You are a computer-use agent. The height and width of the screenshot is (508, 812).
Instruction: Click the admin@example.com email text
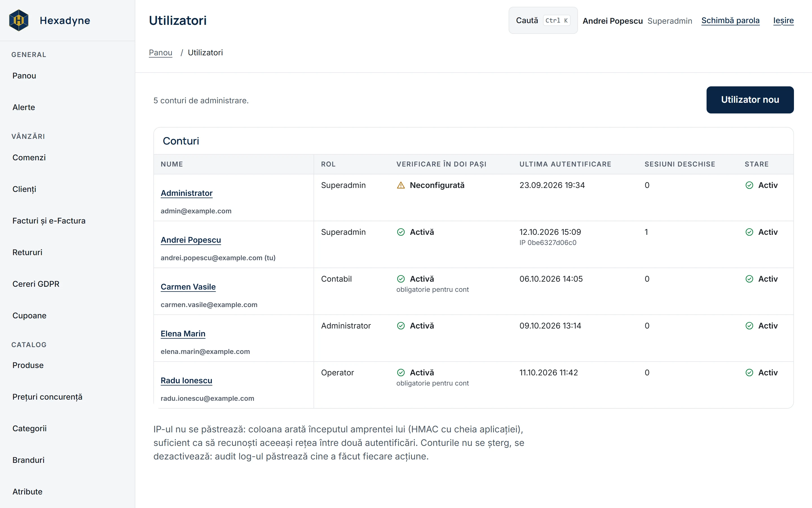196,211
